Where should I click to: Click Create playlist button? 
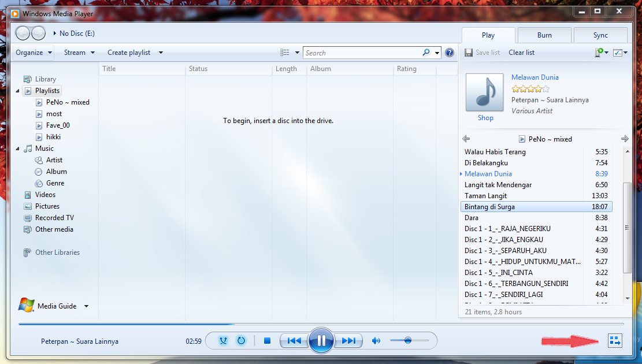pos(128,53)
